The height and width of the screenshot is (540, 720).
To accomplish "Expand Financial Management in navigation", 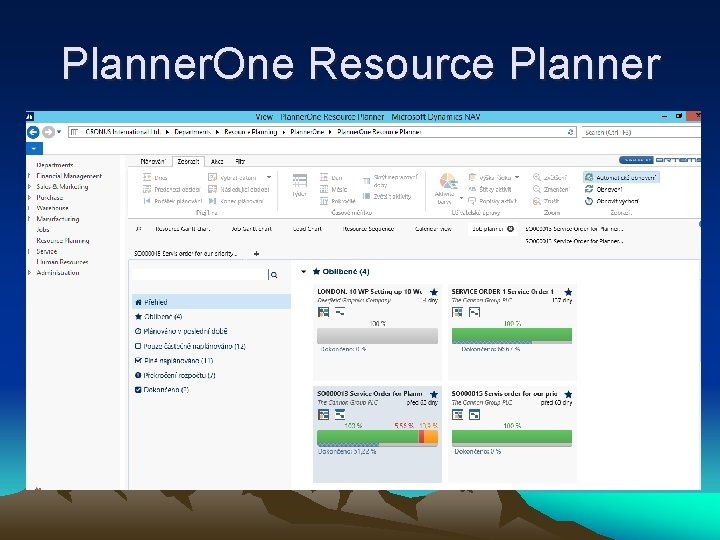I will pyautogui.click(x=29, y=176).
